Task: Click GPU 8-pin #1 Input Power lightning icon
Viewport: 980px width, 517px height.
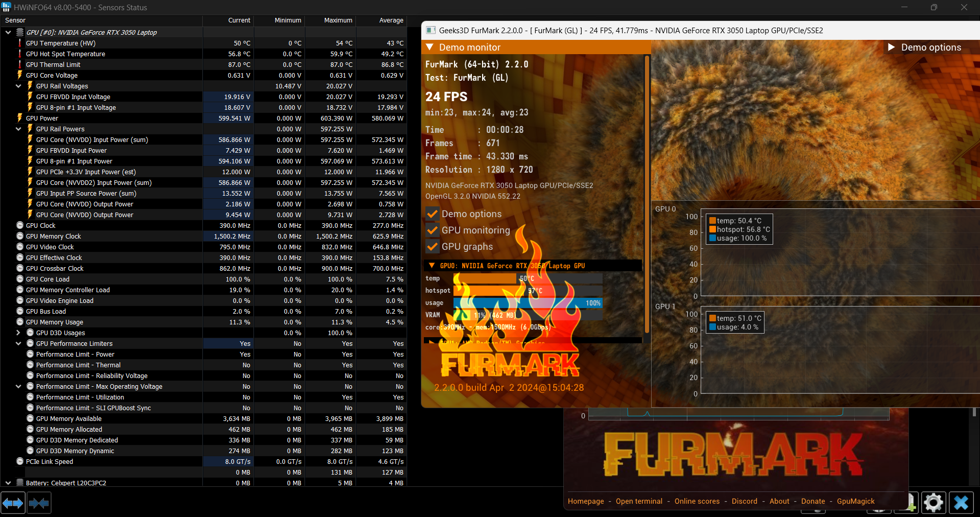Action: (30, 161)
